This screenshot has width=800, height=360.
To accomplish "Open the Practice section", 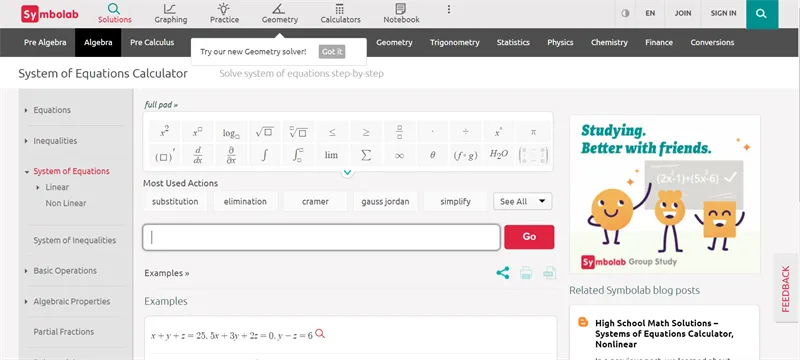I will [x=224, y=14].
